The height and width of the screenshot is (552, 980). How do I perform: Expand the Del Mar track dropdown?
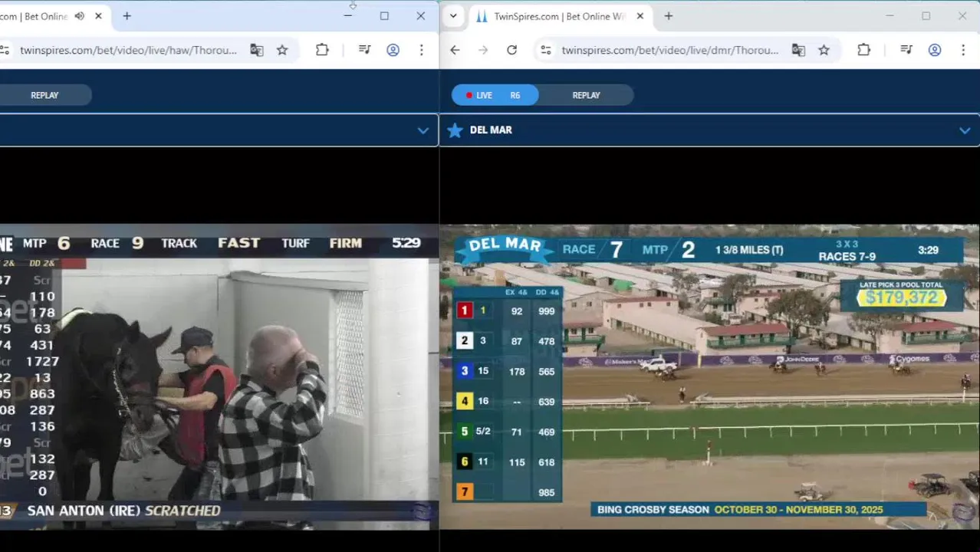click(965, 130)
